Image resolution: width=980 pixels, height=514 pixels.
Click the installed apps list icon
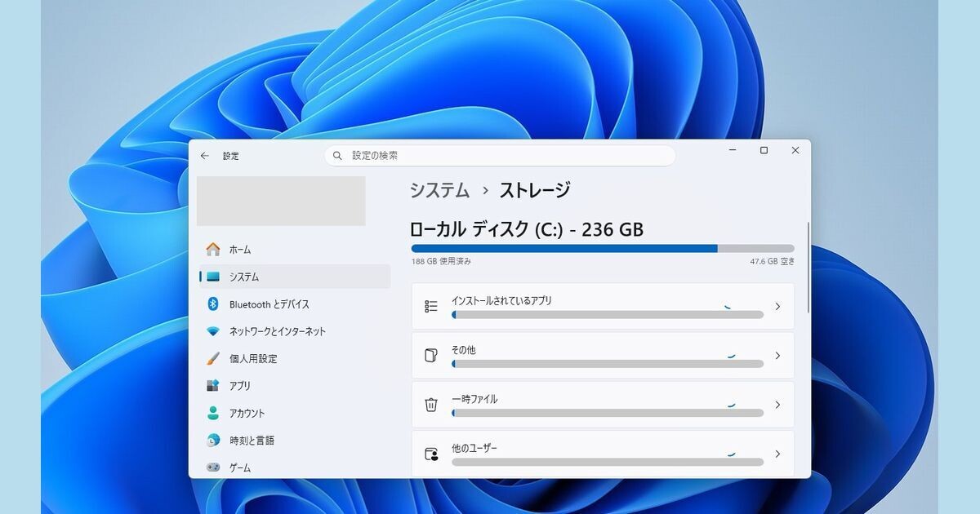click(431, 307)
